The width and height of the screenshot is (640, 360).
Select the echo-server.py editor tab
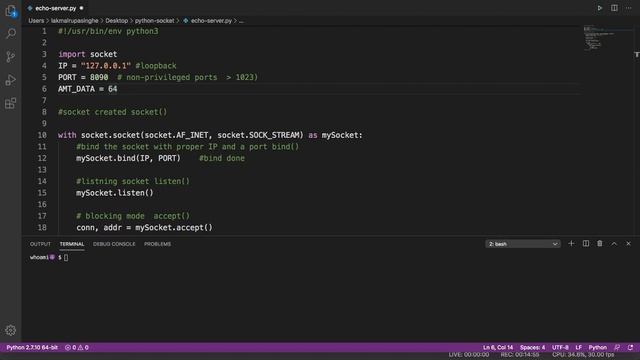pyautogui.click(x=56, y=8)
